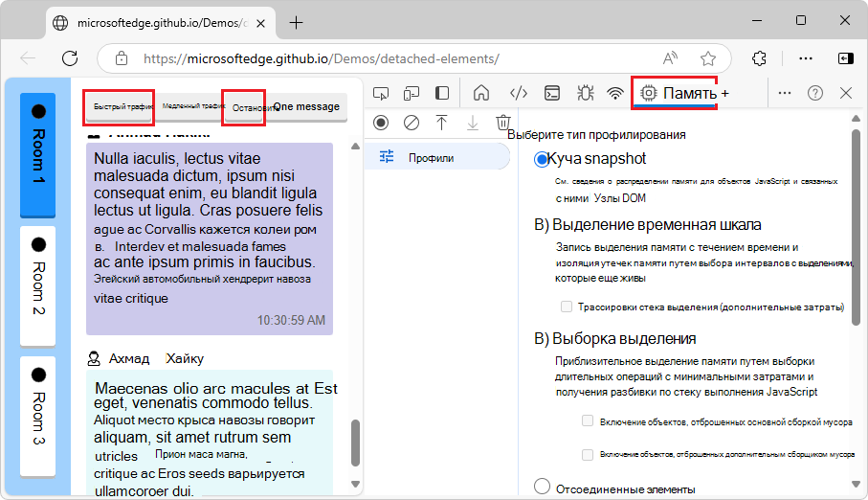The image size is (868, 500).
Task: Switch to Room 2 tab
Action: [37, 285]
